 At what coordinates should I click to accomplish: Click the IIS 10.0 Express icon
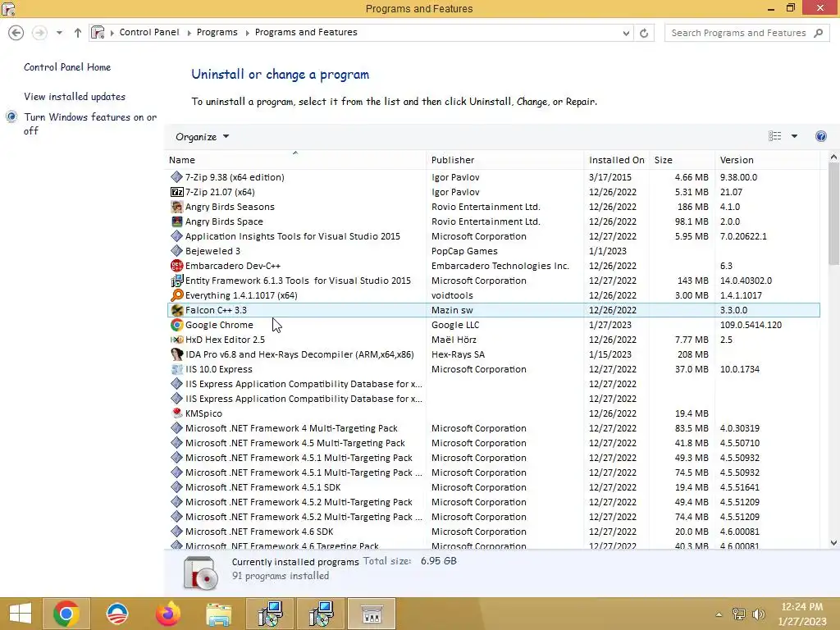pos(177,369)
